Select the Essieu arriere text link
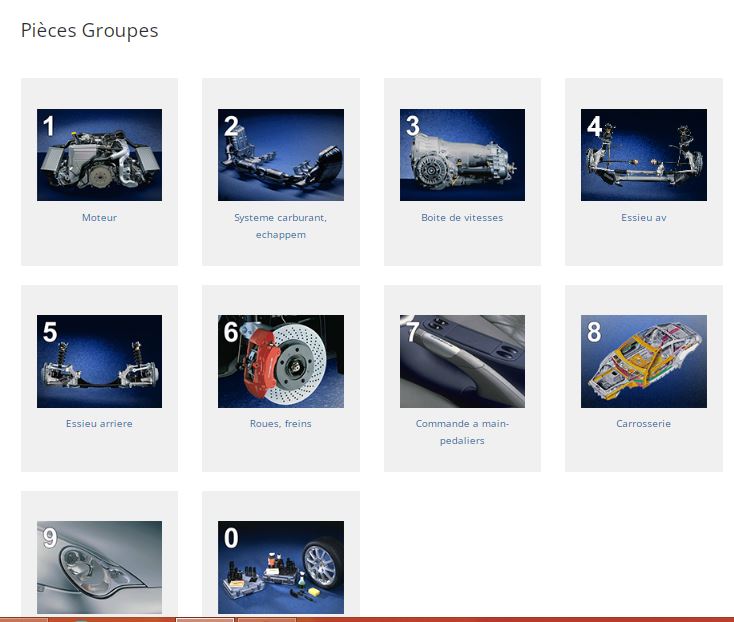The width and height of the screenshot is (734, 622). (99, 423)
